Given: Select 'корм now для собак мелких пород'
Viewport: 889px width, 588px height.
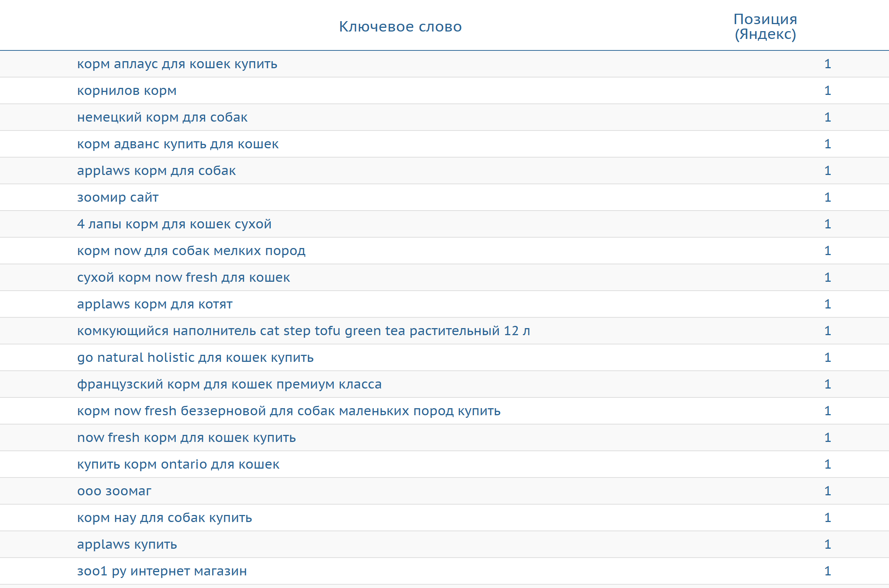Looking at the screenshot, I should click(191, 251).
